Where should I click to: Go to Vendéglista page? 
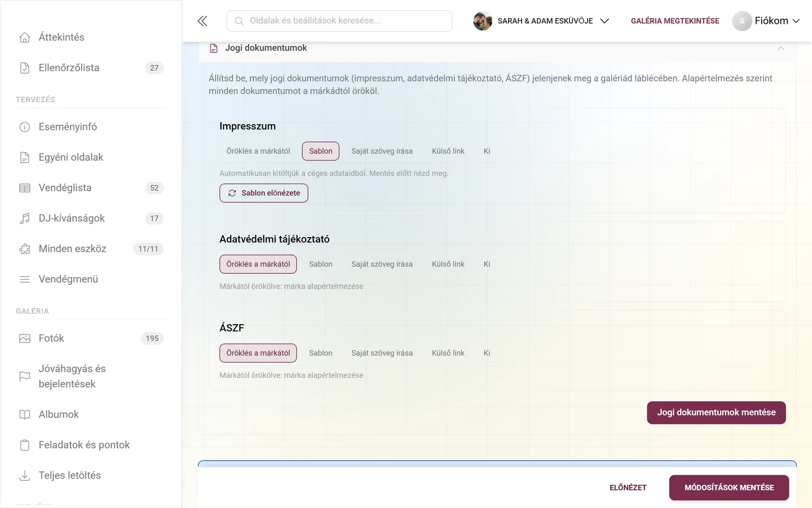[91, 188]
